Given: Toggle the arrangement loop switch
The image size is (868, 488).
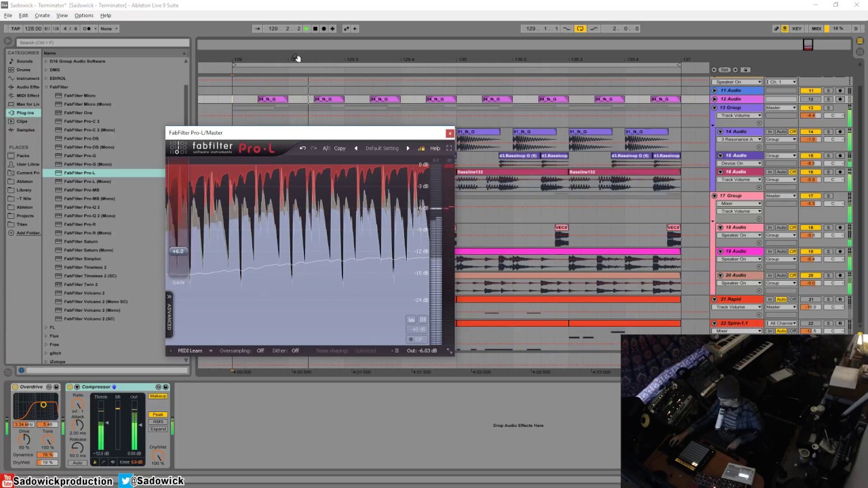Looking at the screenshot, I should tap(580, 28).
